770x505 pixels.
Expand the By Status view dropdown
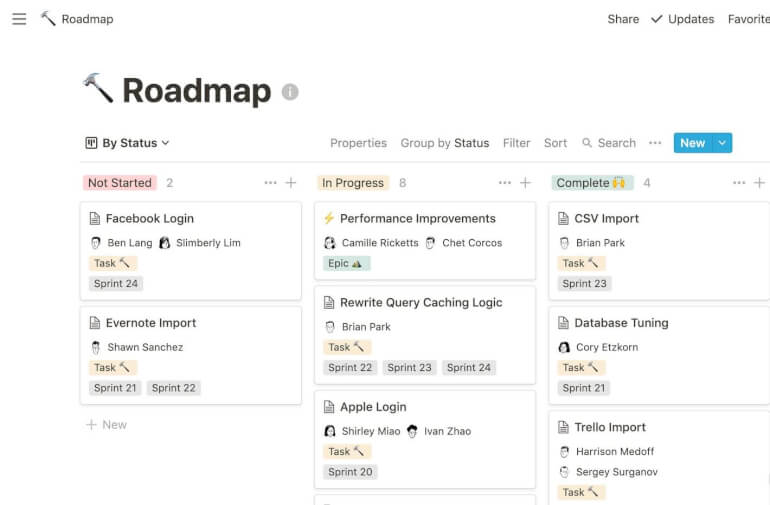[128, 143]
